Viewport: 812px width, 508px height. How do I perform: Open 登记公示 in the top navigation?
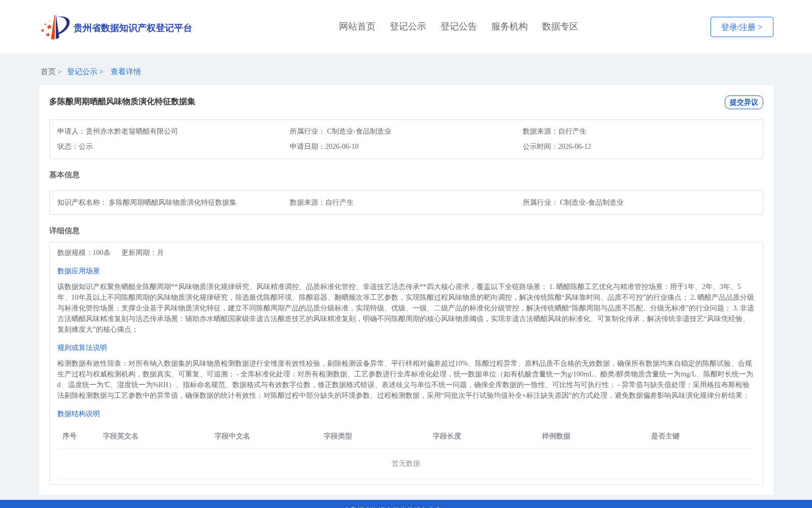pyautogui.click(x=408, y=26)
